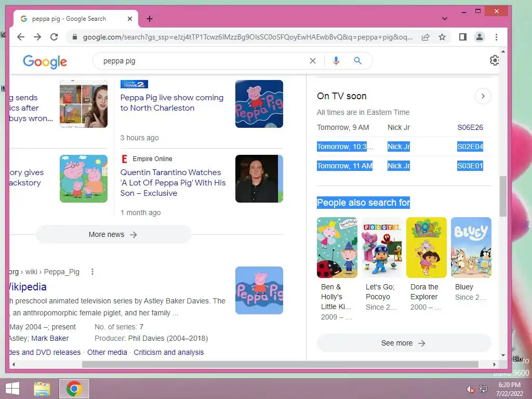Click the People also search for heading

click(363, 203)
